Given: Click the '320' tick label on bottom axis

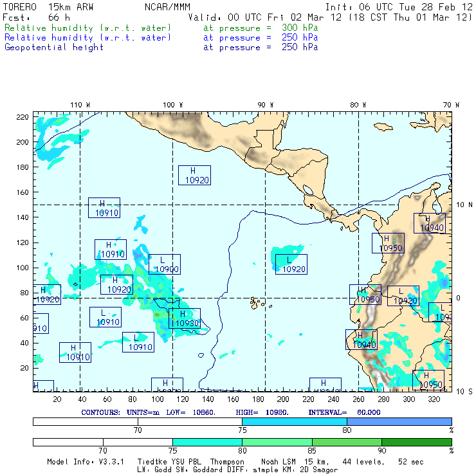Looking at the screenshot, I should pos(434,399).
